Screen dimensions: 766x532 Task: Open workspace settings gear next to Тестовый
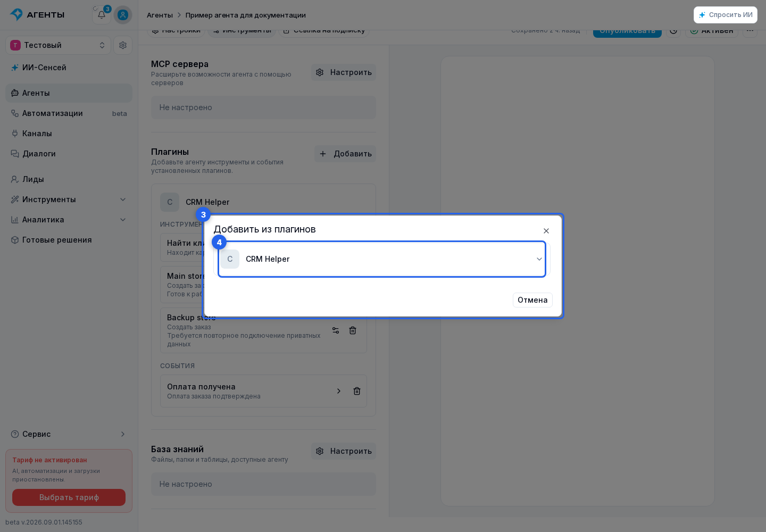coord(123,45)
